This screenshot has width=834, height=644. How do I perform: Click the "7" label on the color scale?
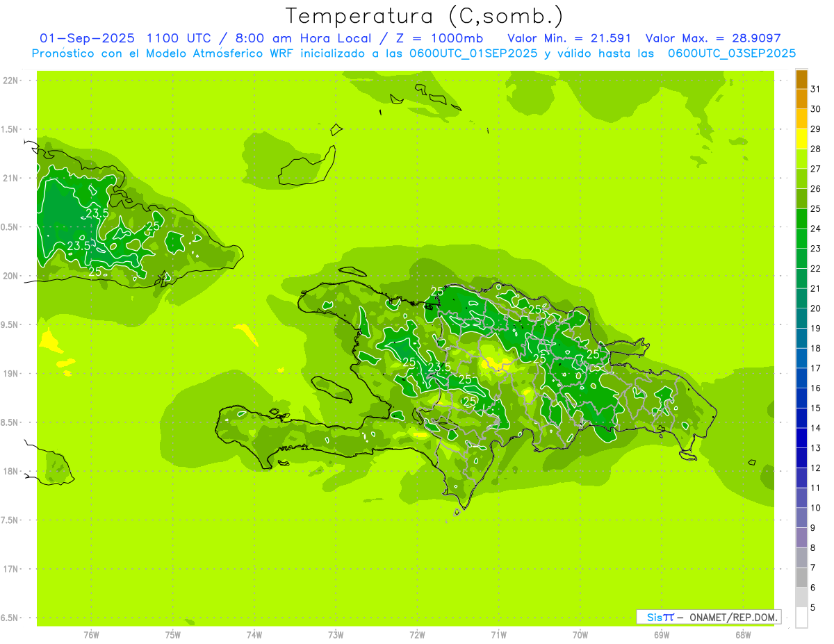[813, 568]
